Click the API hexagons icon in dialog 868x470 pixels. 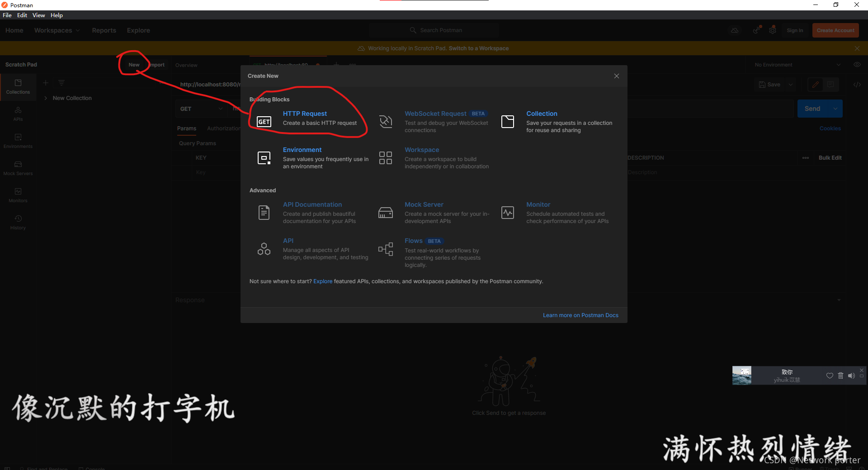point(264,249)
